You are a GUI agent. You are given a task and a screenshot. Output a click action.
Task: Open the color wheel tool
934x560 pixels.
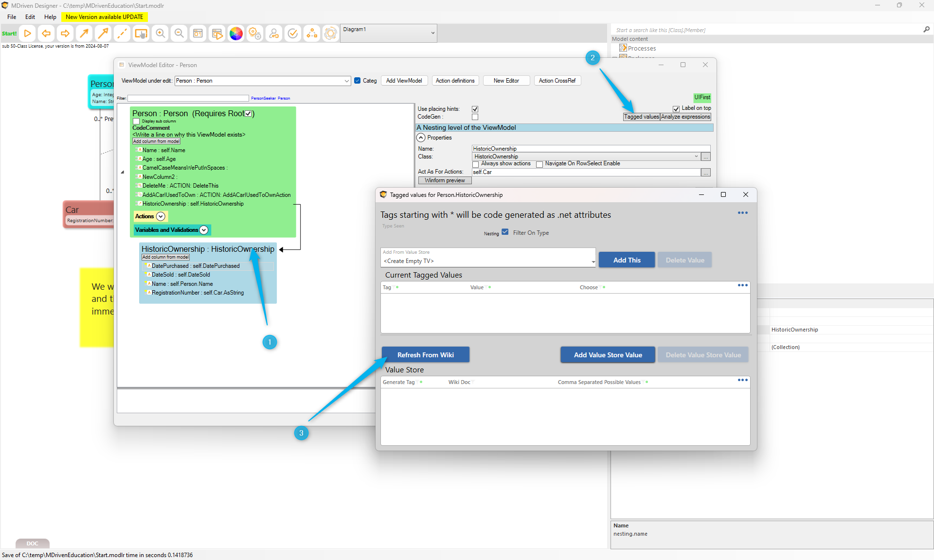pyautogui.click(x=236, y=34)
